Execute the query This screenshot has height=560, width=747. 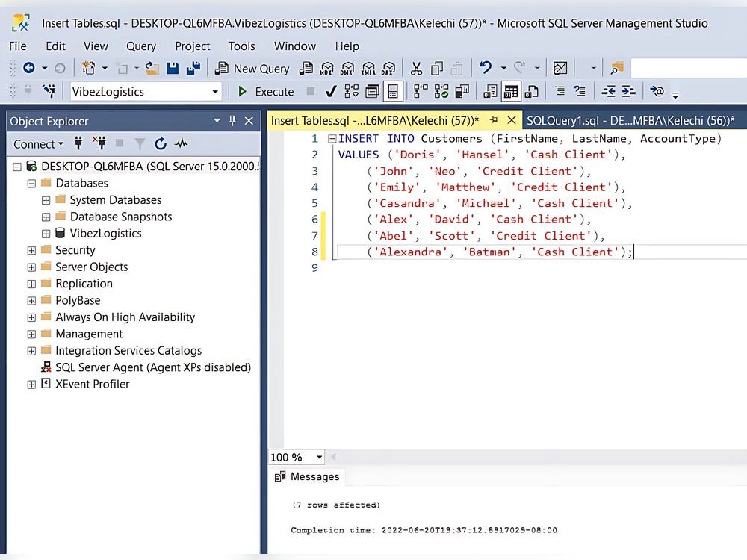tap(266, 91)
